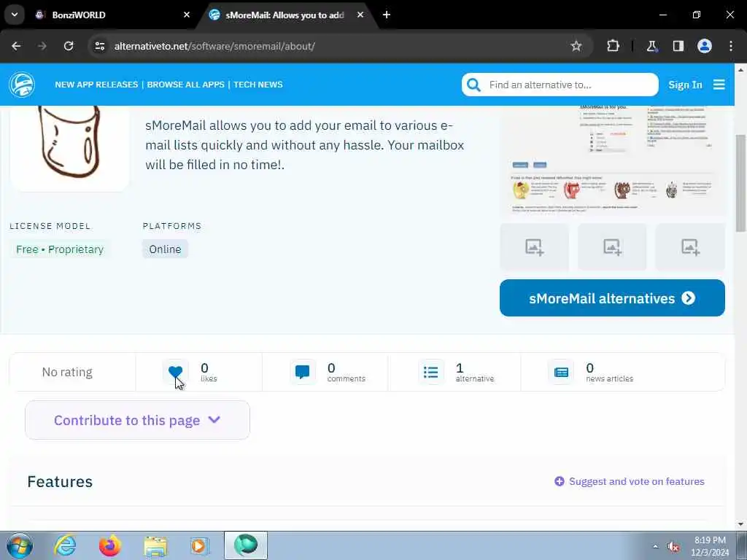The image size is (747, 560).
Task: Click the middle add-image placeholder
Action: coord(612,247)
